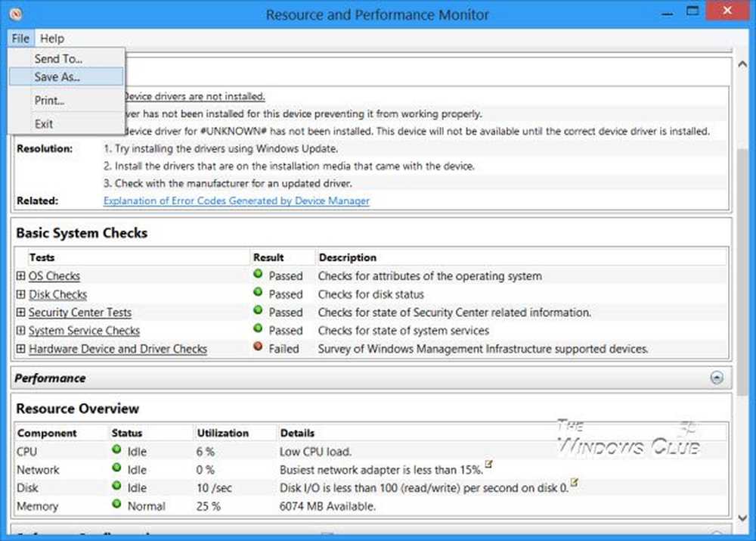Expand the Security Center Tests row
This screenshot has width=756, height=541.
coord(20,312)
